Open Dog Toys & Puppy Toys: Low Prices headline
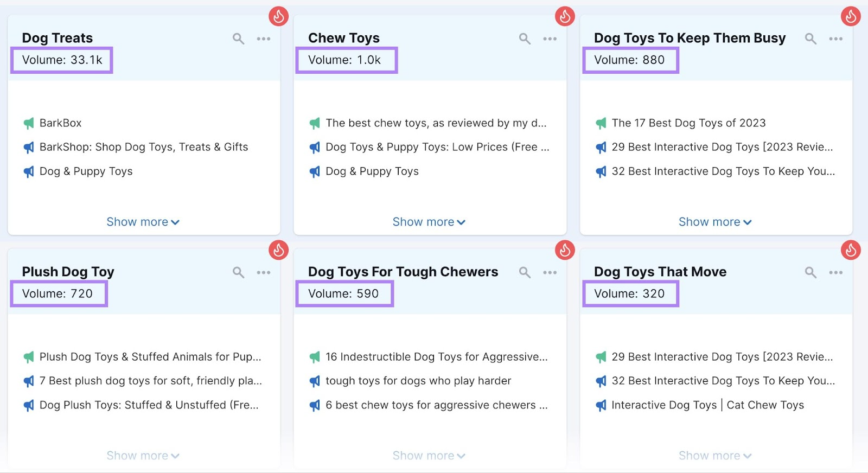The width and height of the screenshot is (868, 473). (437, 147)
